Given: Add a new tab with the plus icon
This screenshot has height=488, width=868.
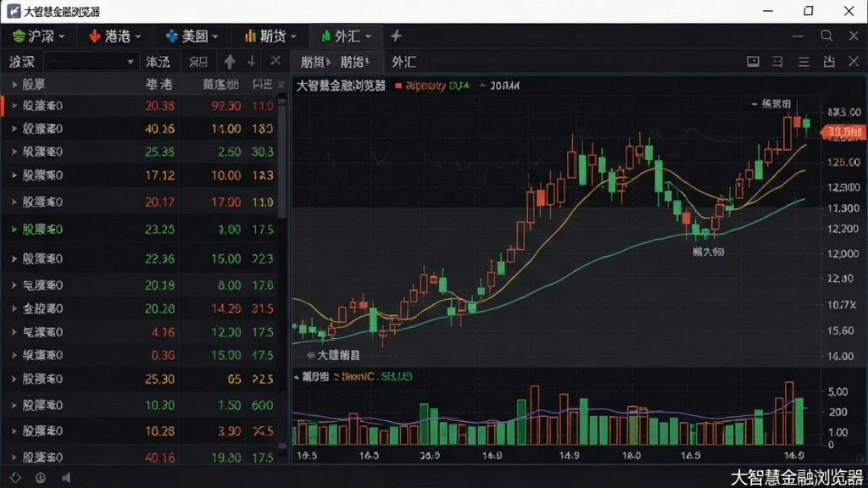Looking at the screenshot, I should 396,36.
